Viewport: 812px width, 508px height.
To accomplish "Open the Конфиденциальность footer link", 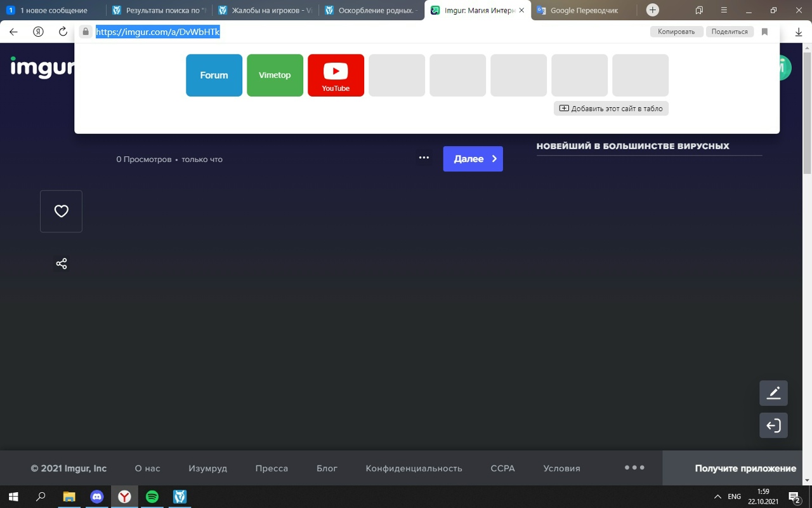I will coord(414,468).
